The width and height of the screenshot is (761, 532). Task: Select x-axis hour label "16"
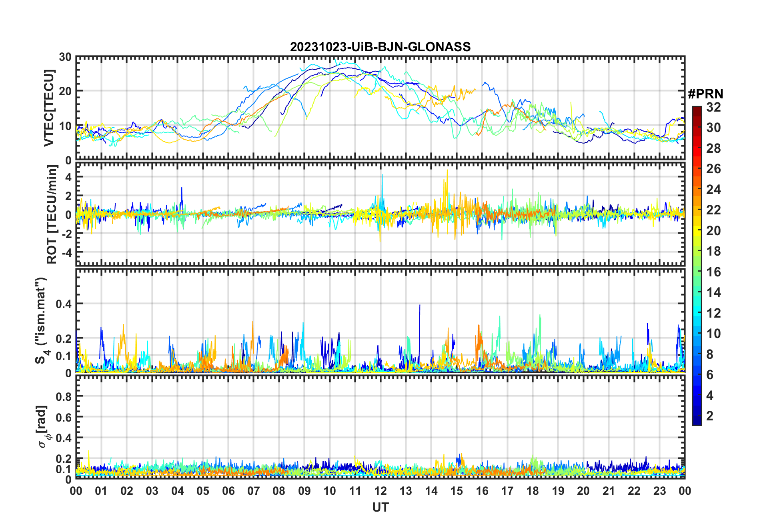(482, 490)
